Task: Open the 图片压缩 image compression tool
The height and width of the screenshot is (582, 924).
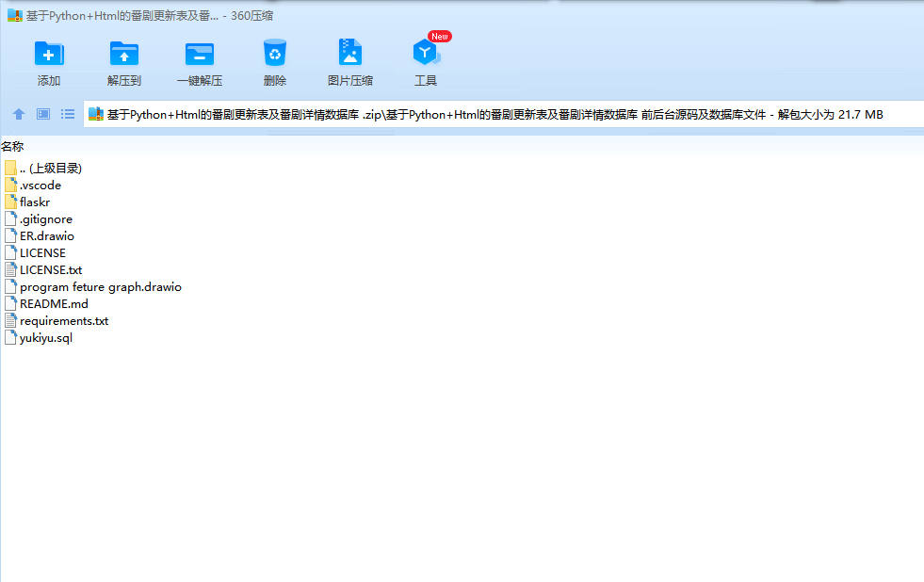Action: 350,53
